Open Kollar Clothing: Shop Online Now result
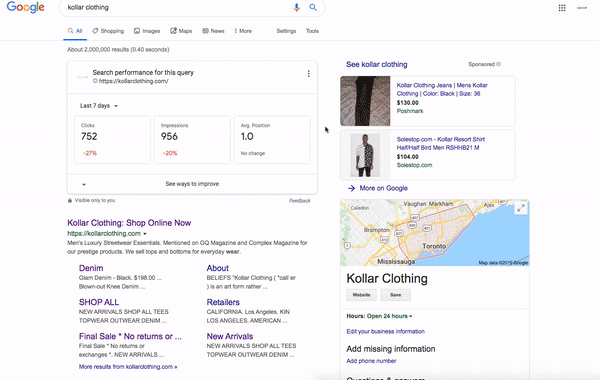The image size is (600, 380). [129, 223]
